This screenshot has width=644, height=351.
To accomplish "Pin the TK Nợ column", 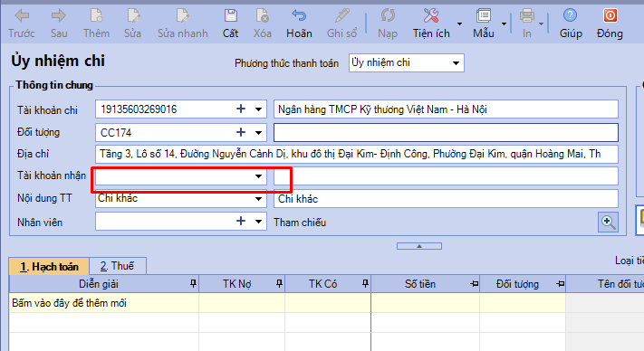I will point(279,283).
